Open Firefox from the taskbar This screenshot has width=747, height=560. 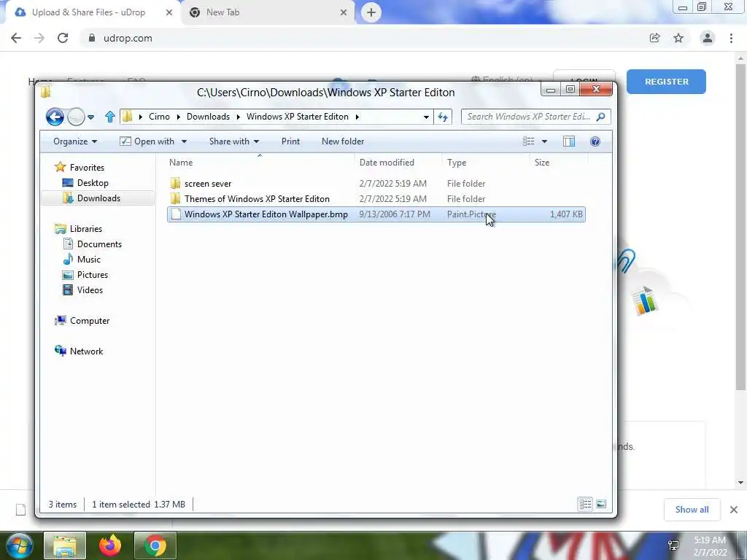click(x=110, y=545)
